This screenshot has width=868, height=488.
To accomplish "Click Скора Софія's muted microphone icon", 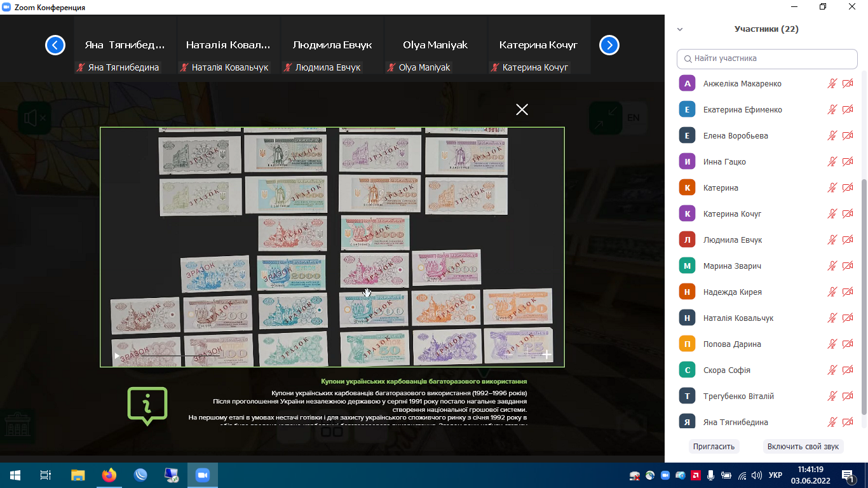I will 832,370.
